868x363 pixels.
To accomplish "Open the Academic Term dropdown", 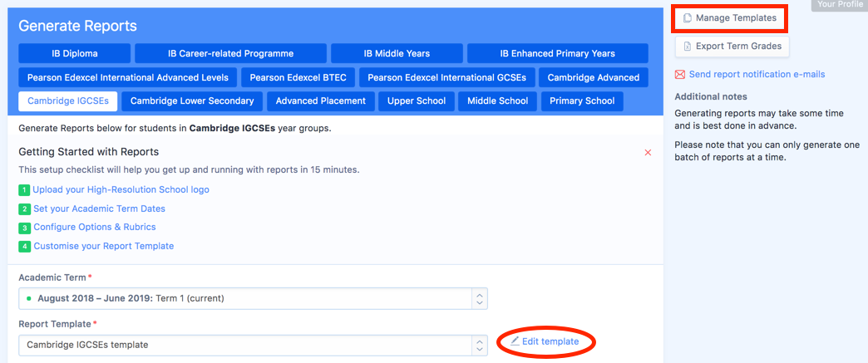I will pyautogui.click(x=253, y=298).
